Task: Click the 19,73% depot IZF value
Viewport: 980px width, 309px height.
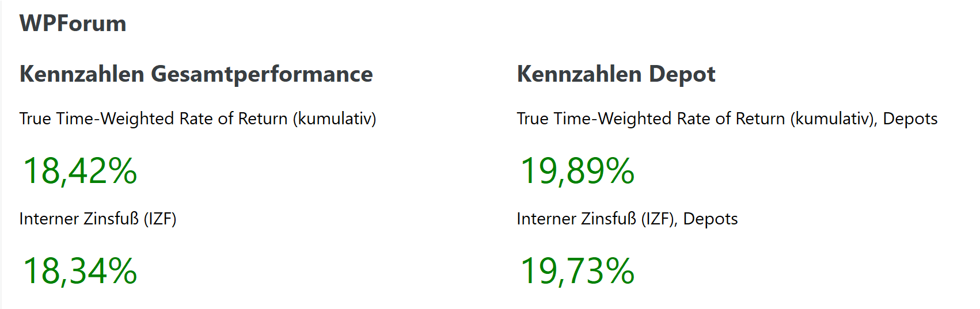Action: click(577, 271)
